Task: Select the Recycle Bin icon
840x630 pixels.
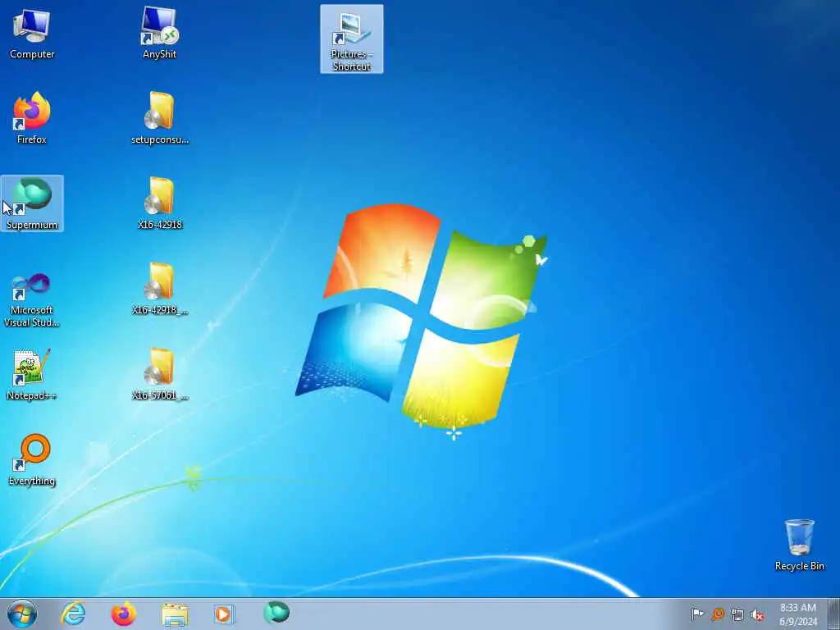Action: pos(799,546)
